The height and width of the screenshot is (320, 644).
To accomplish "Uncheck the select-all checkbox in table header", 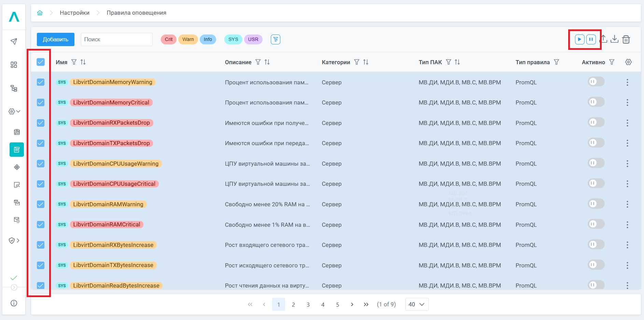I will [x=41, y=62].
